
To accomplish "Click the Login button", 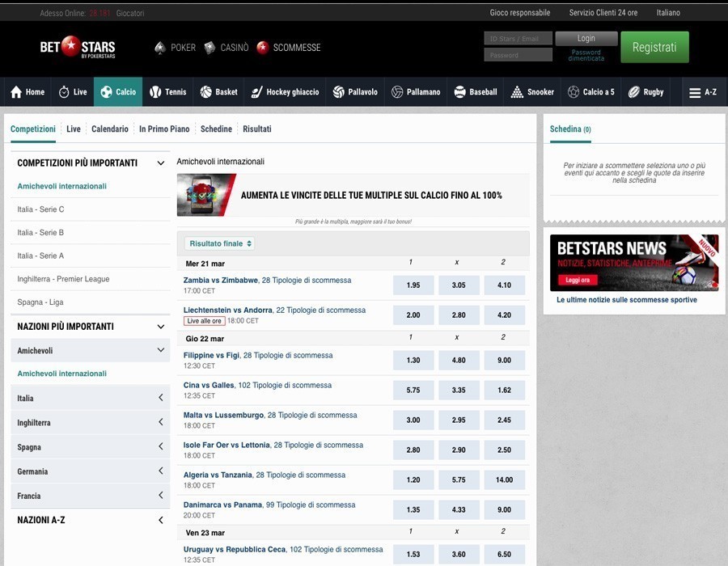I will [x=586, y=39].
